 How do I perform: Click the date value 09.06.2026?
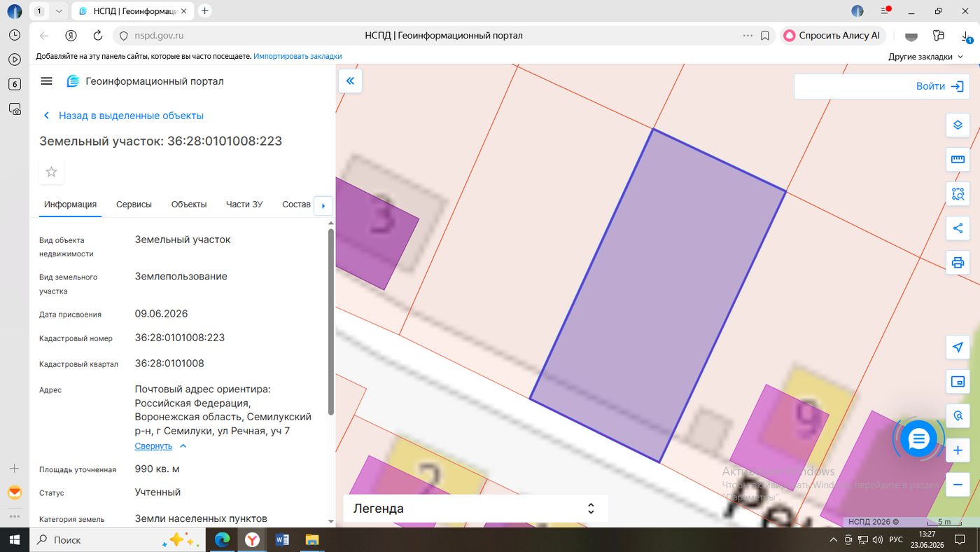(161, 314)
